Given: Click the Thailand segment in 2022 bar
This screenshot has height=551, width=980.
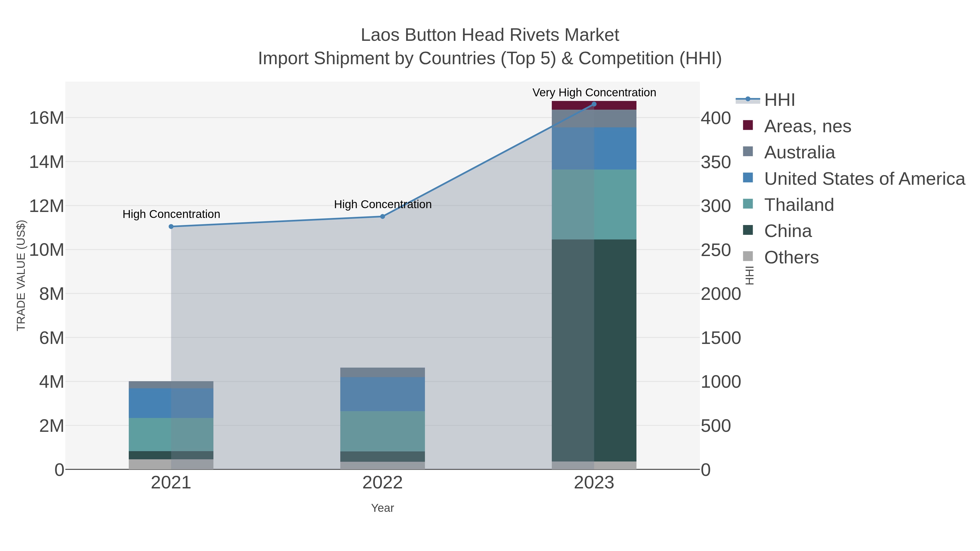Looking at the screenshot, I should 383,431.
